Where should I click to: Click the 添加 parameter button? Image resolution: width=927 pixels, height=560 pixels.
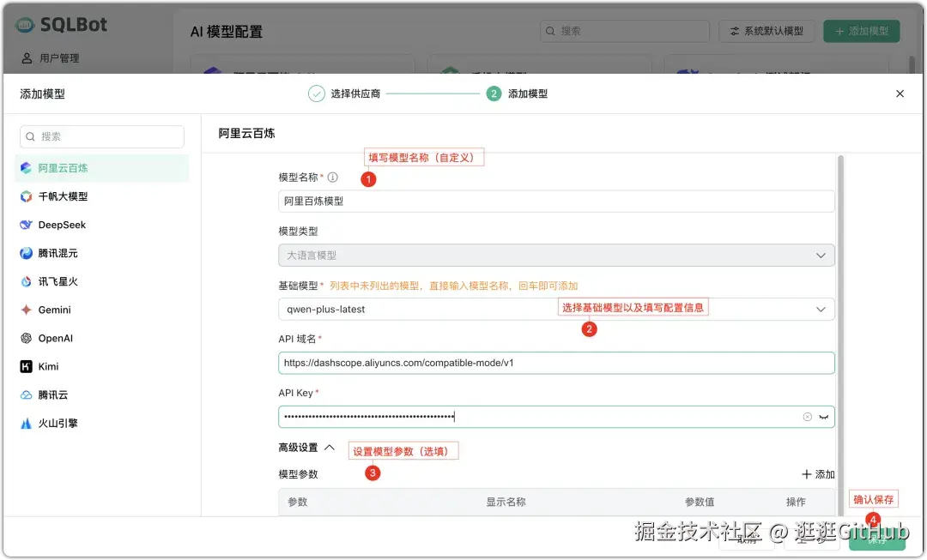[818, 474]
